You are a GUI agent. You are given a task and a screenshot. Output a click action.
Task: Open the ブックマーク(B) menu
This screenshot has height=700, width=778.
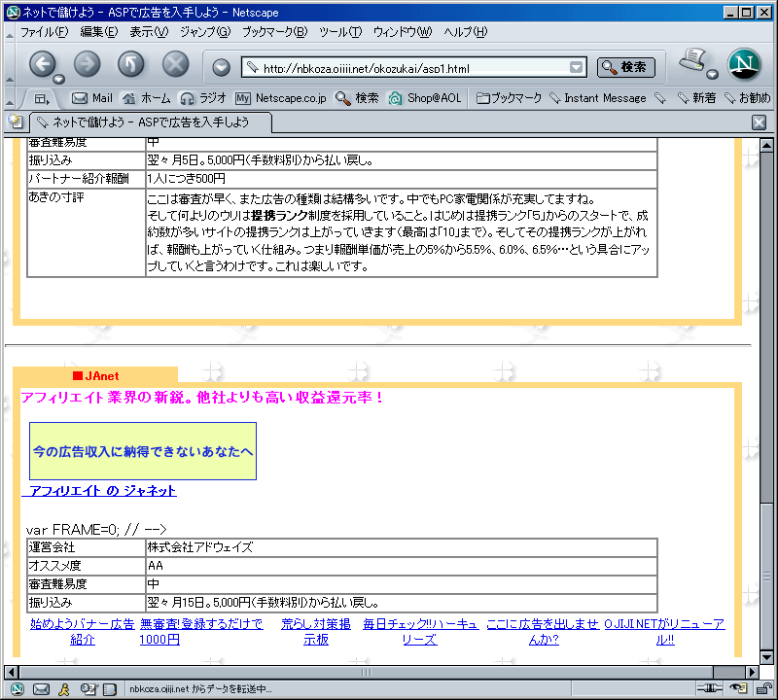[274, 32]
